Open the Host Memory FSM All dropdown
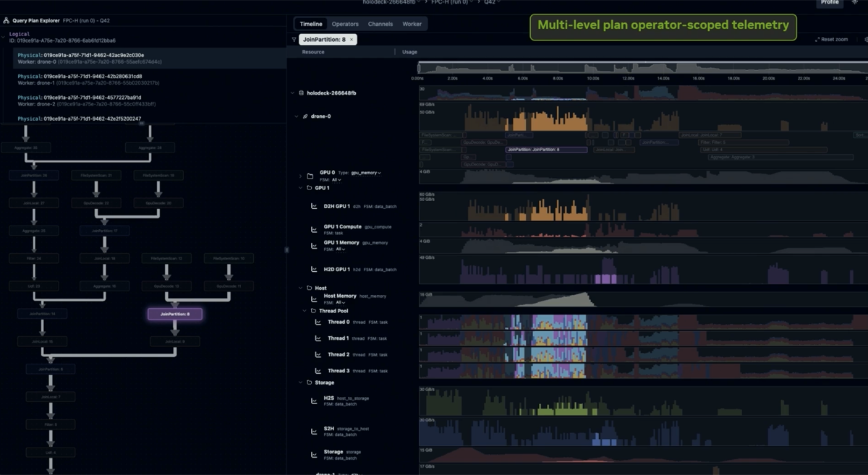Image resolution: width=868 pixels, height=475 pixels. 340,302
